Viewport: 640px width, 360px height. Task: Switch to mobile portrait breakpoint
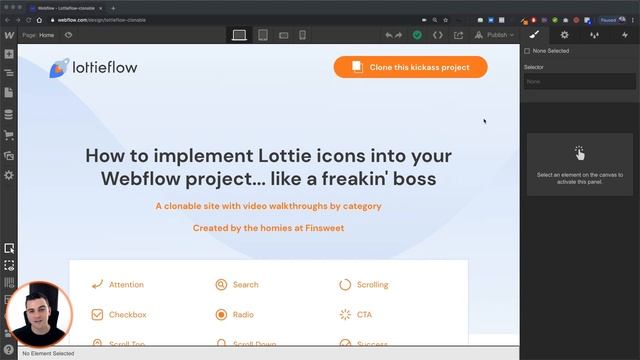pos(302,35)
